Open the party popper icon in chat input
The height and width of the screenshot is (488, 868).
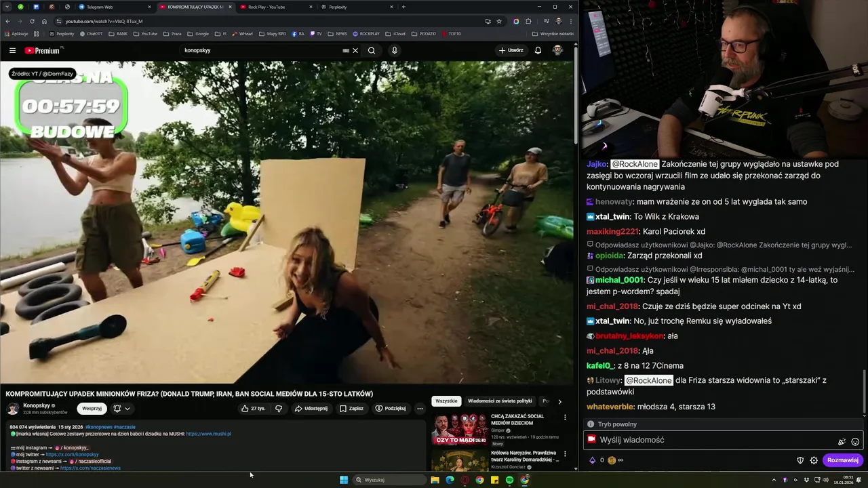point(842,441)
